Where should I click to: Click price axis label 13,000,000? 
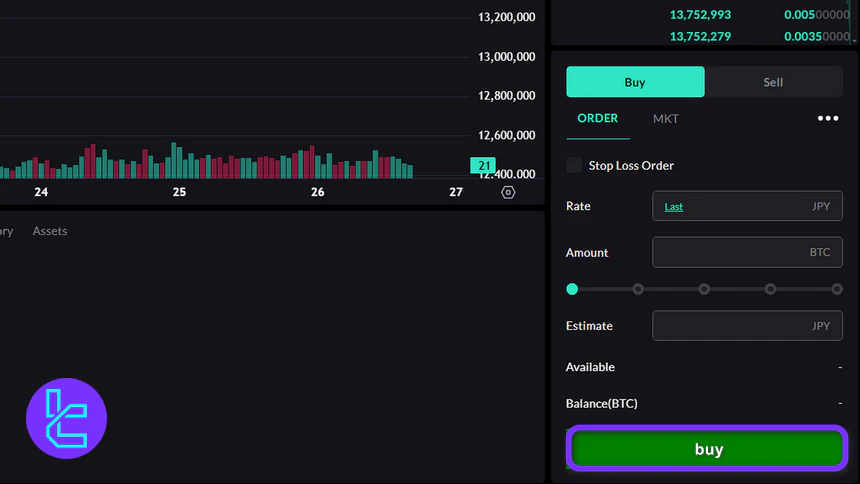point(507,57)
